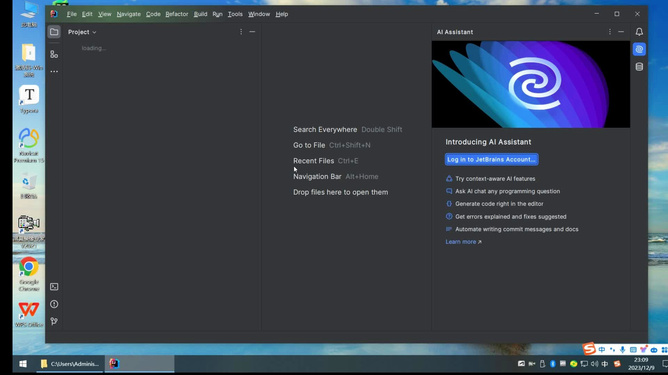Click 'Search Everywhere' hint text

325,130
